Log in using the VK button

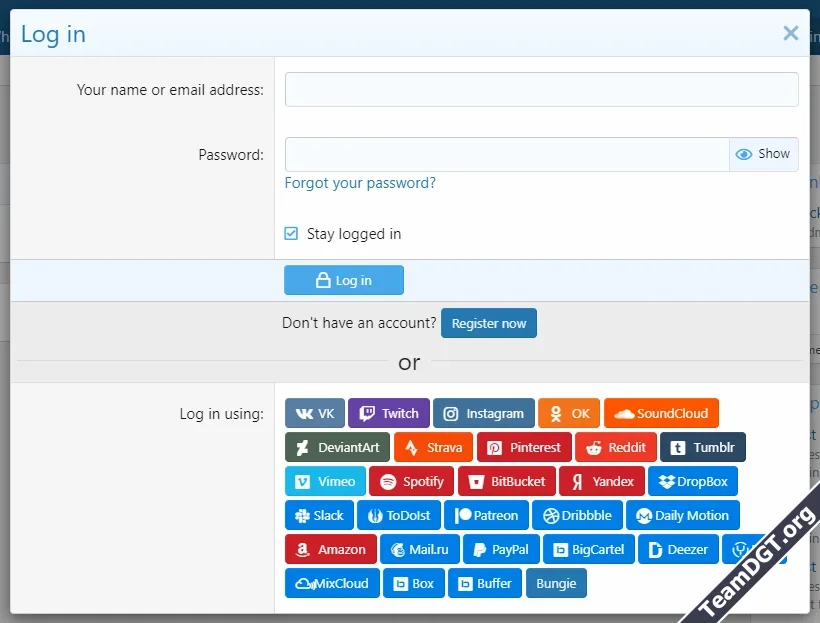(314, 413)
